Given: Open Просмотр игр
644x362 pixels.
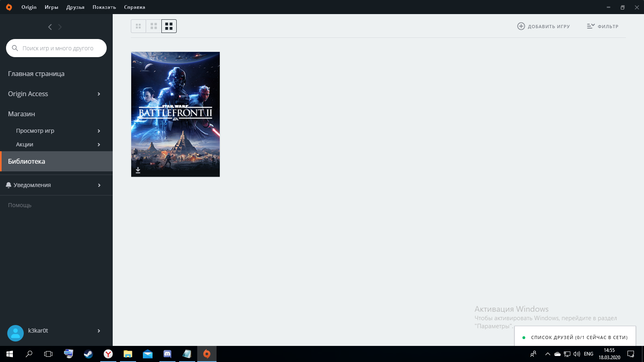Looking at the screenshot, I should [x=35, y=131].
